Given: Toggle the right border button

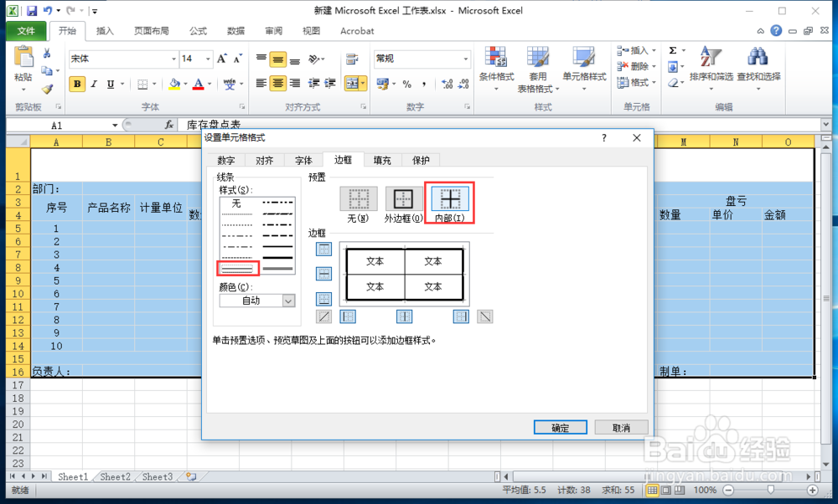Looking at the screenshot, I should click(461, 316).
